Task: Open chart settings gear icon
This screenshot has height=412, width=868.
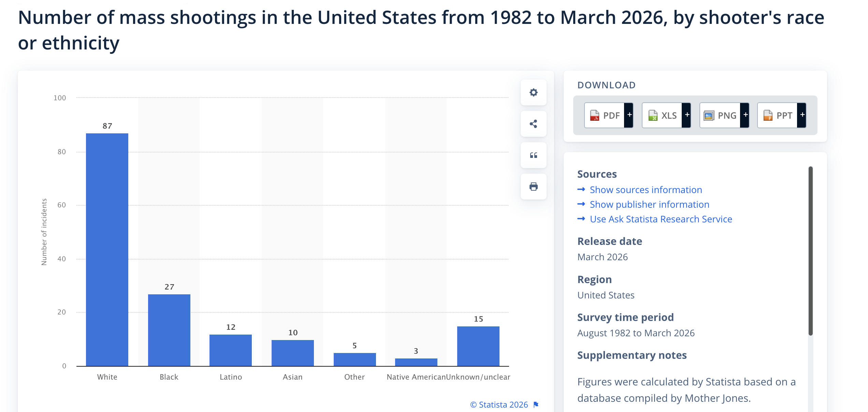Action: click(x=533, y=92)
